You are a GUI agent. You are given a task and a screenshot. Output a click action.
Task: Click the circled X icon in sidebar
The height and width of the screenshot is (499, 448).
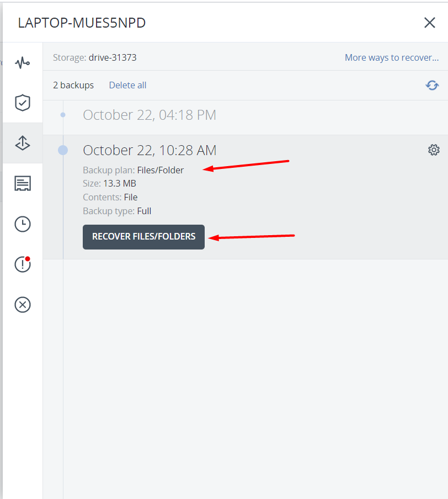pos(23,305)
